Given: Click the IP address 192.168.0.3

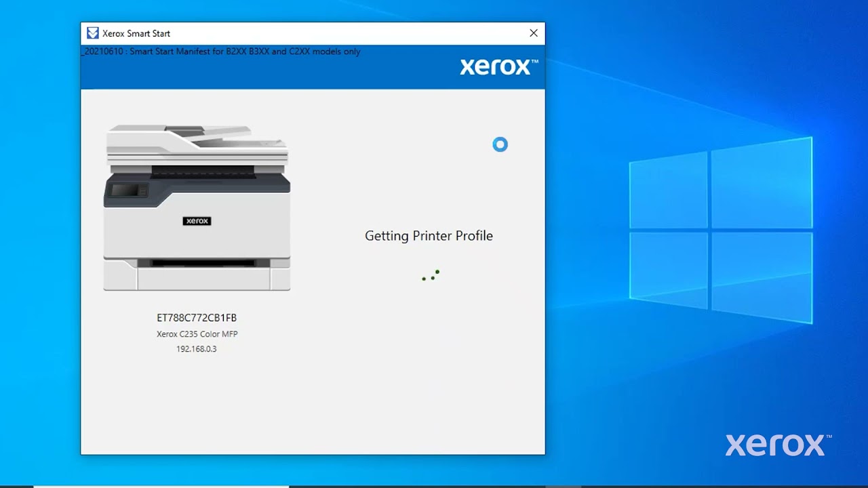Looking at the screenshot, I should click(197, 349).
